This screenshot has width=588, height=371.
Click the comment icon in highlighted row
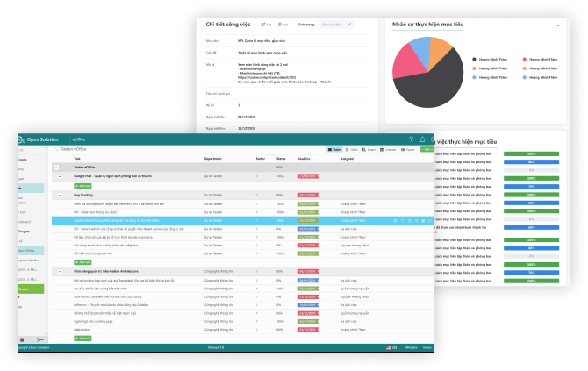coord(403,221)
